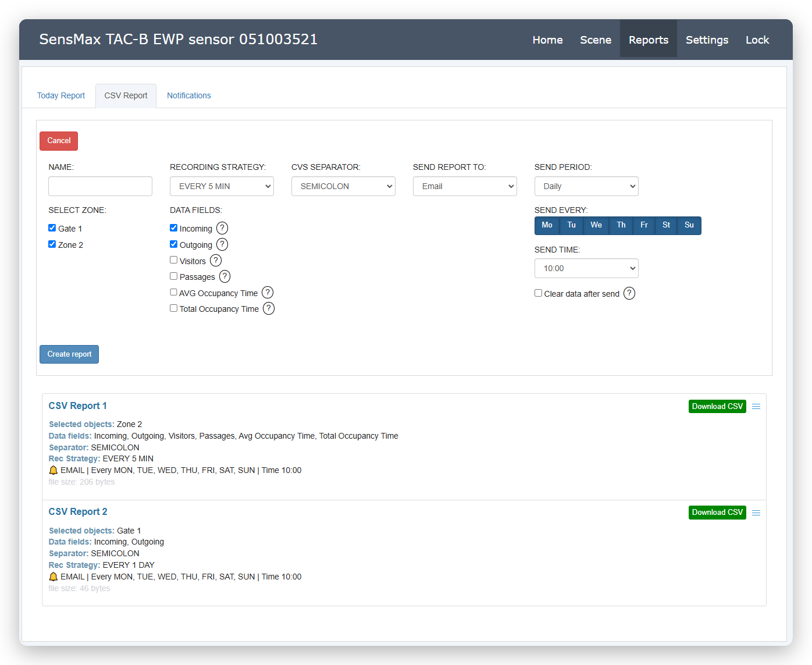Open help icon next to Total Occupancy Time

click(x=269, y=308)
